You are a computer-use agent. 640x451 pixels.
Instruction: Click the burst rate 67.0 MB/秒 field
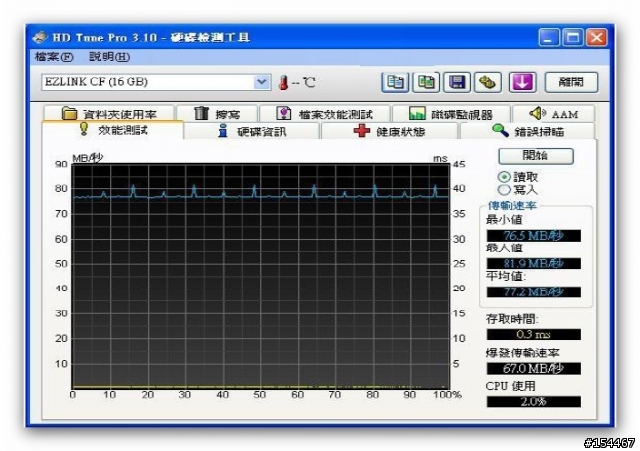pyautogui.click(x=533, y=369)
